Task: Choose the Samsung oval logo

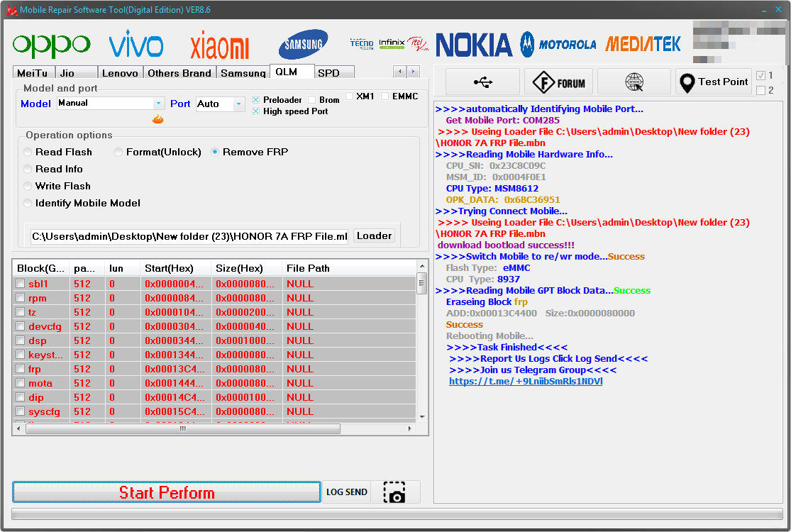Action: tap(303, 45)
